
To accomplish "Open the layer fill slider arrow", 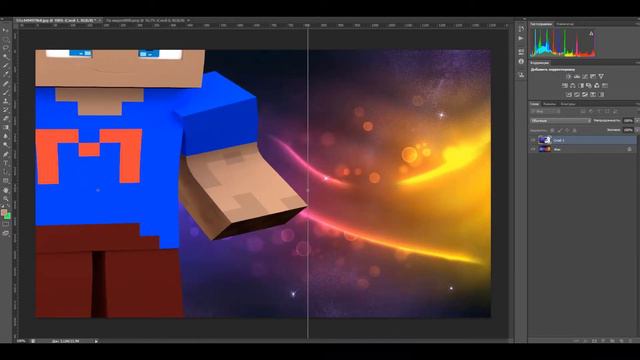I will (637, 130).
